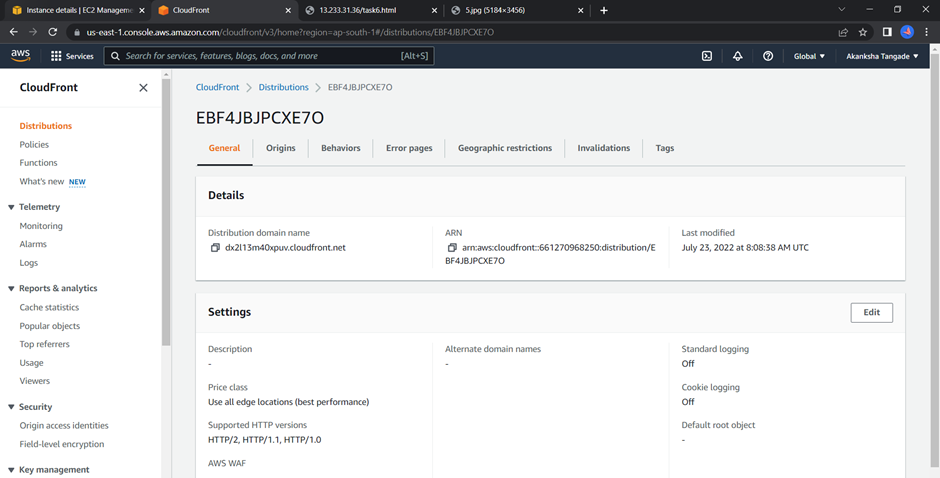940x478 pixels.
Task: Open the browser side panel icon
Action: coord(887,32)
